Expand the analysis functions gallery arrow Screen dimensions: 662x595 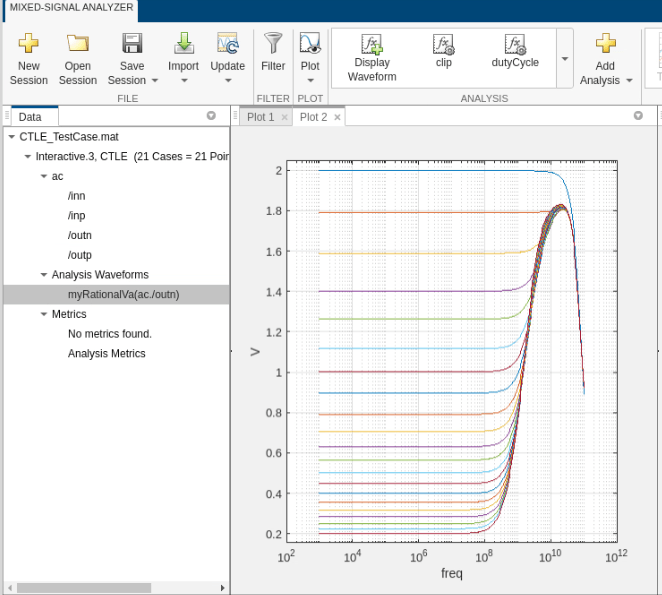[565, 58]
